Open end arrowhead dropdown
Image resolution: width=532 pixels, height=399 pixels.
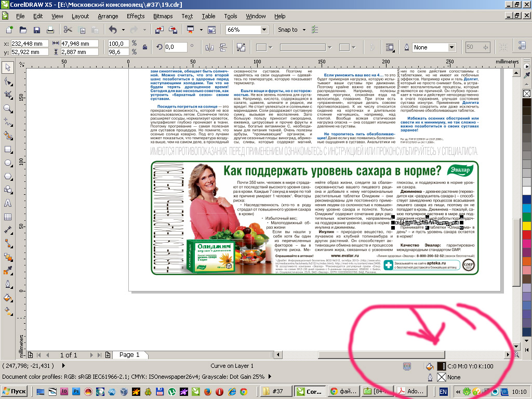click(353, 47)
